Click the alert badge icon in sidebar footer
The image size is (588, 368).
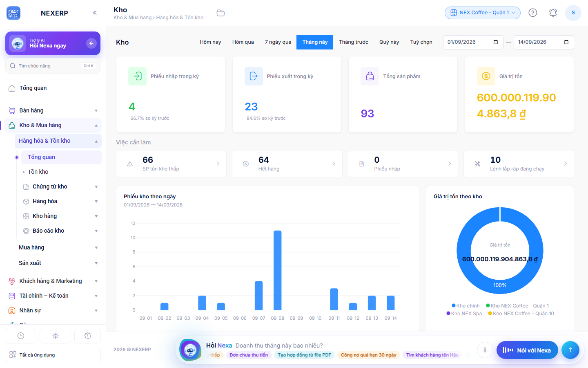click(88, 336)
